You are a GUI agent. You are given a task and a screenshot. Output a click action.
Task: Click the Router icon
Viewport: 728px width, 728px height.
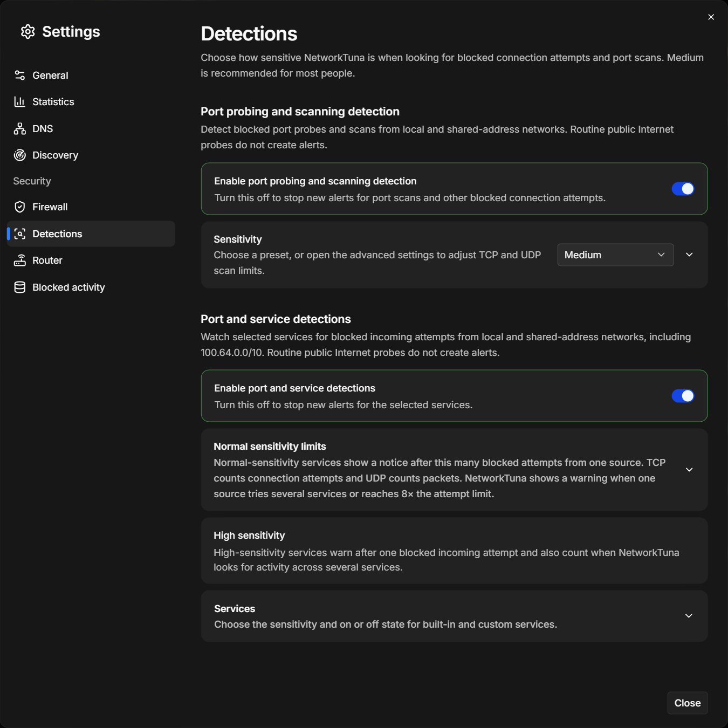(x=20, y=260)
